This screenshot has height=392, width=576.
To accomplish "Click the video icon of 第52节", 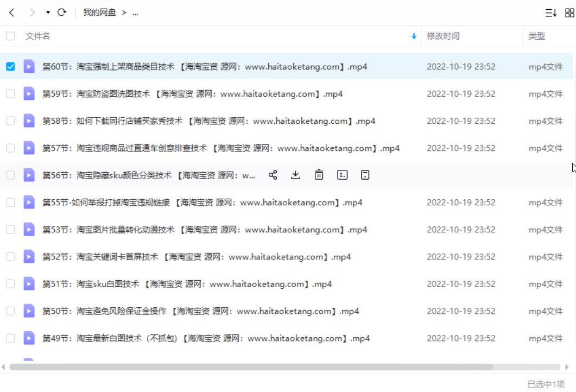I will (29, 257).
